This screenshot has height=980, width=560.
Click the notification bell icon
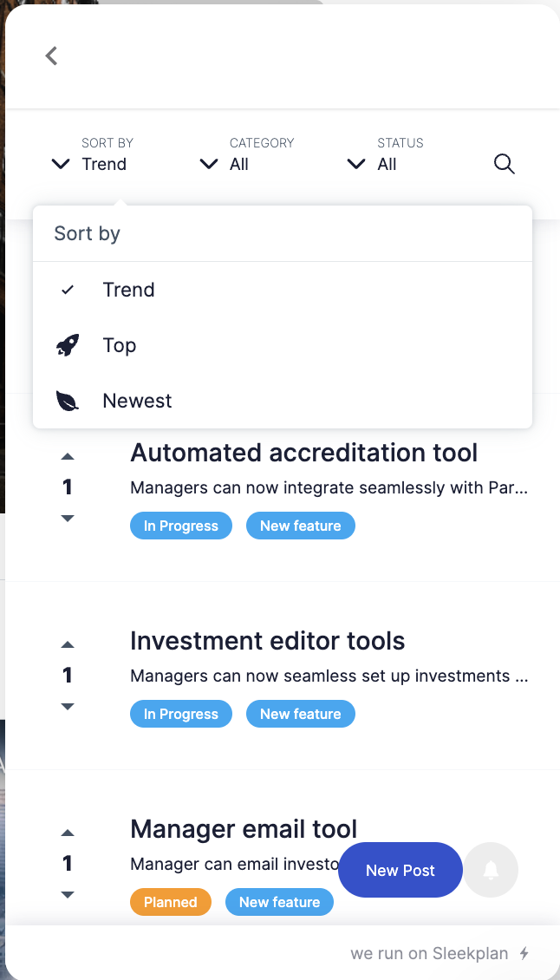[x=492, y=869]
